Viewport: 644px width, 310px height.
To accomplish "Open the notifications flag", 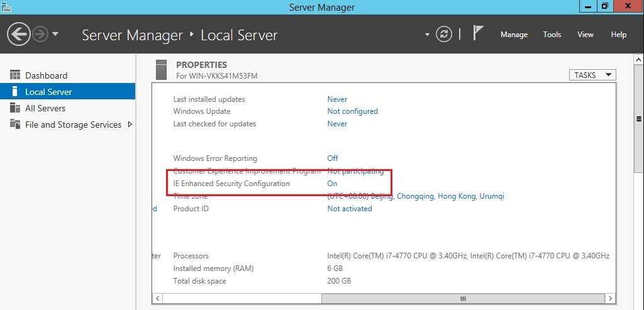I will tap(478, 33).
